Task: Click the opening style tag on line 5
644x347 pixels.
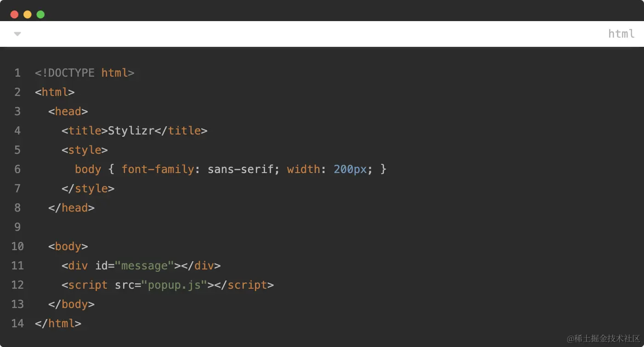Action: [85, 150]
